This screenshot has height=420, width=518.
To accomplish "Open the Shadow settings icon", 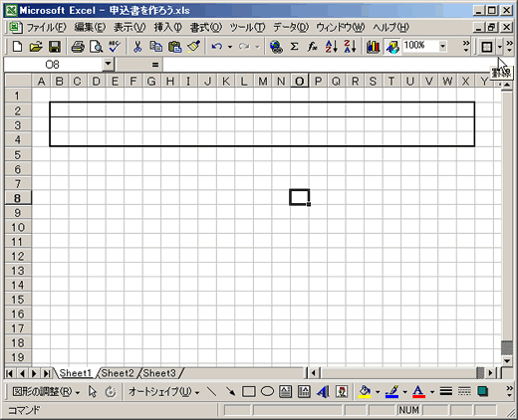I will click(x=483, y=392).
